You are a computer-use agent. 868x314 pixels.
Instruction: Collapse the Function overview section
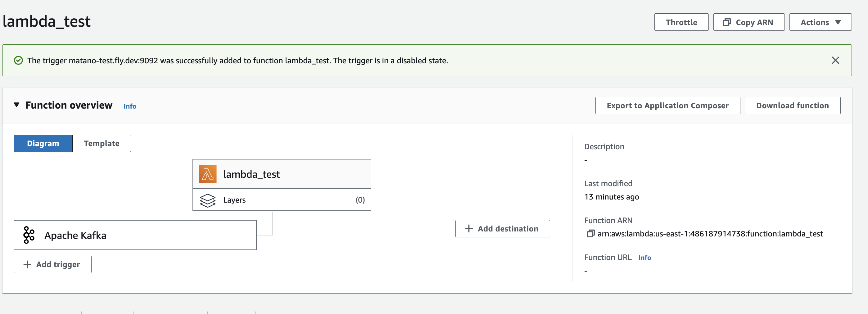(16, 105)
